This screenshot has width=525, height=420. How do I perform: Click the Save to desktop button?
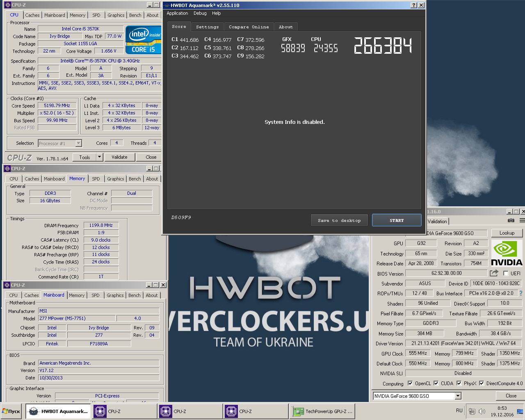point(339,220)
